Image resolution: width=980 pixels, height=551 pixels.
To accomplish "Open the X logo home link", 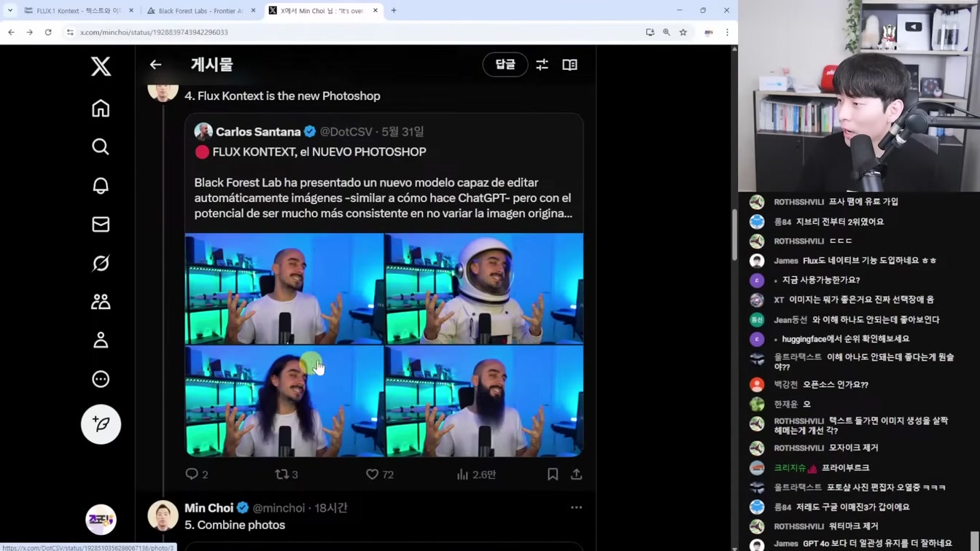I will pyautogui.click(x=101, y=66).
